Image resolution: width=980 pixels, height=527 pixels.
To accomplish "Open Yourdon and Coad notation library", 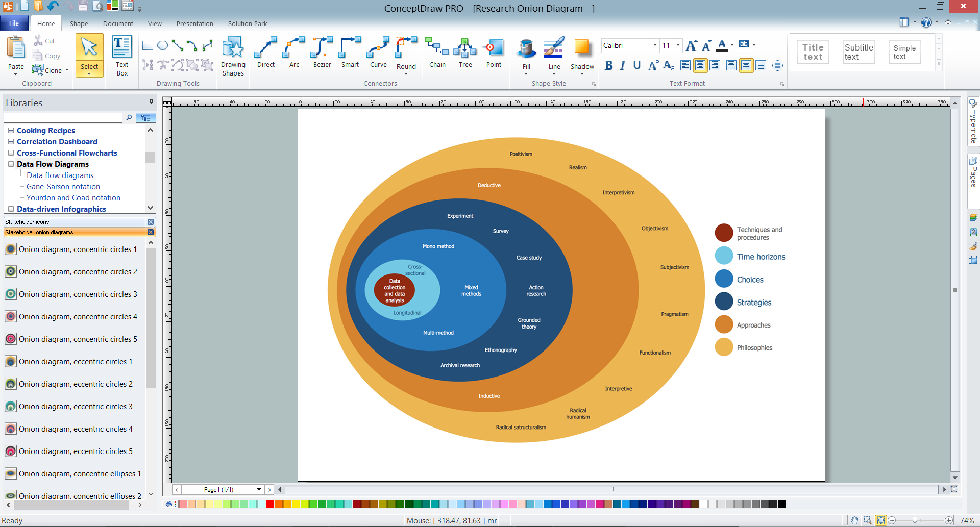I will point(73,197).
